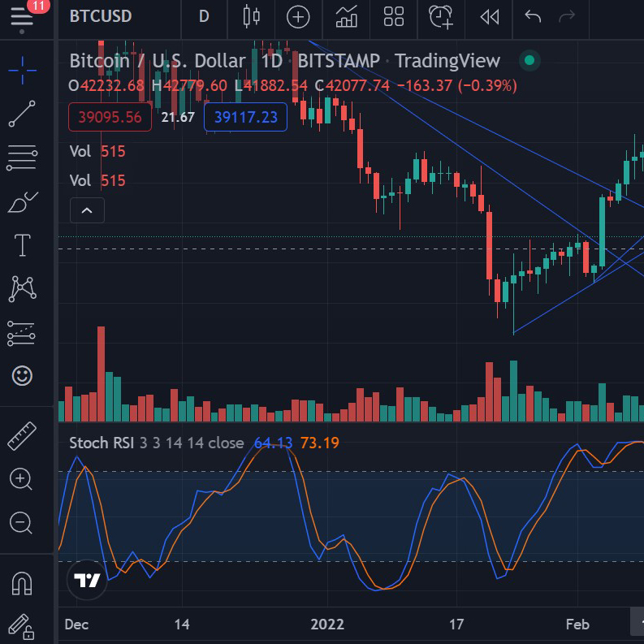Open the hamburger main menu
This screenshot has height=644, width=644.
point(22,16)
